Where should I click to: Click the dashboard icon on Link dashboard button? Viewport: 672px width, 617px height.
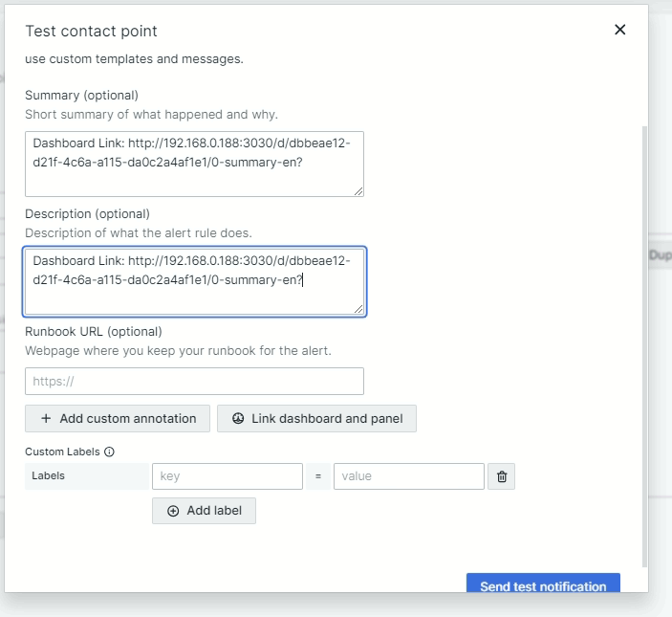(x=238, y=419)
